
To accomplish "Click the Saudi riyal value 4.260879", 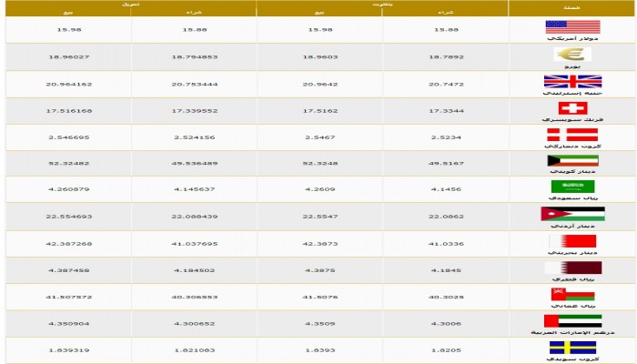I will coord(69,189).
